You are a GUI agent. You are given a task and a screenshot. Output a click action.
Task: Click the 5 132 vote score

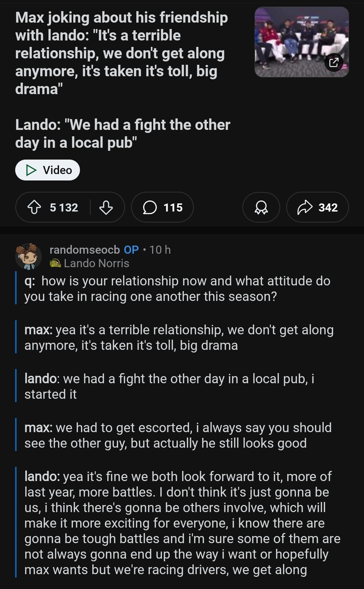coord(64,207)
